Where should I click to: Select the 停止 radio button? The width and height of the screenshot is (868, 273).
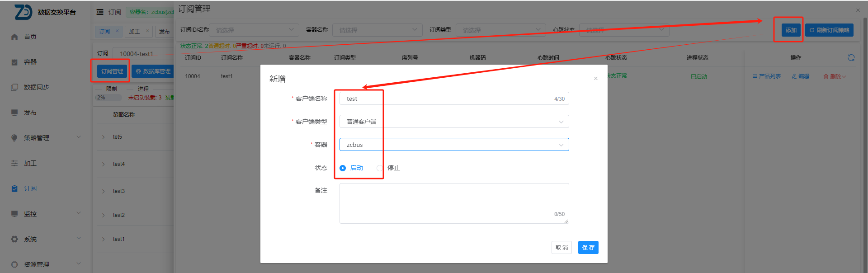click(380, 168)
